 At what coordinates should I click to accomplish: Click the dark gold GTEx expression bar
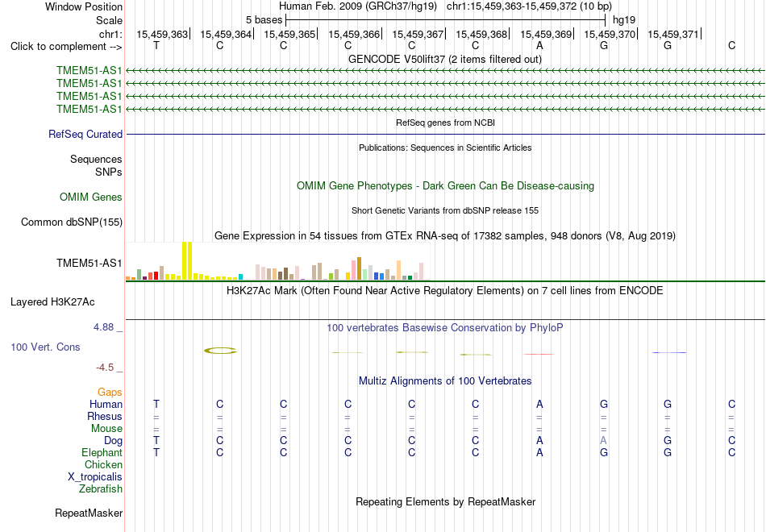359,268
